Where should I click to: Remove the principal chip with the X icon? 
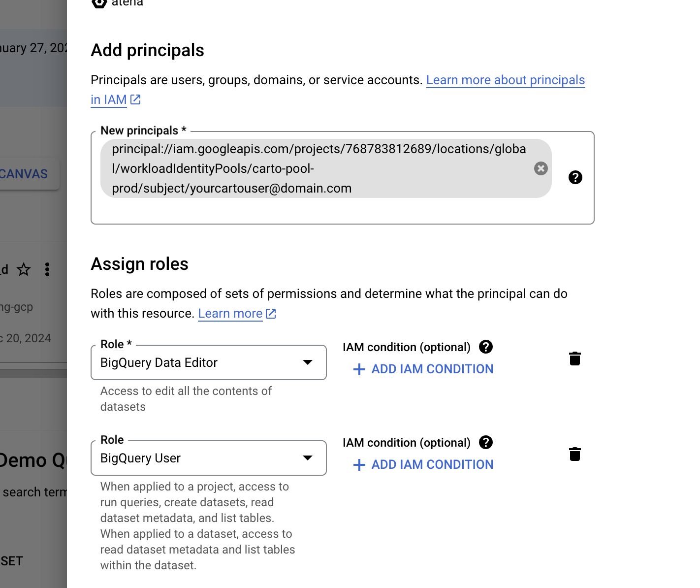(x=541, y=168)
